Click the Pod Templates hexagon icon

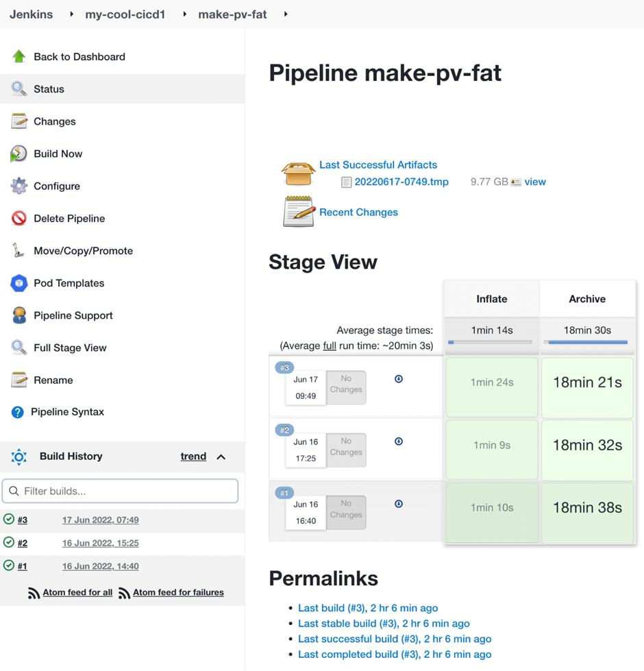[19, 283]
